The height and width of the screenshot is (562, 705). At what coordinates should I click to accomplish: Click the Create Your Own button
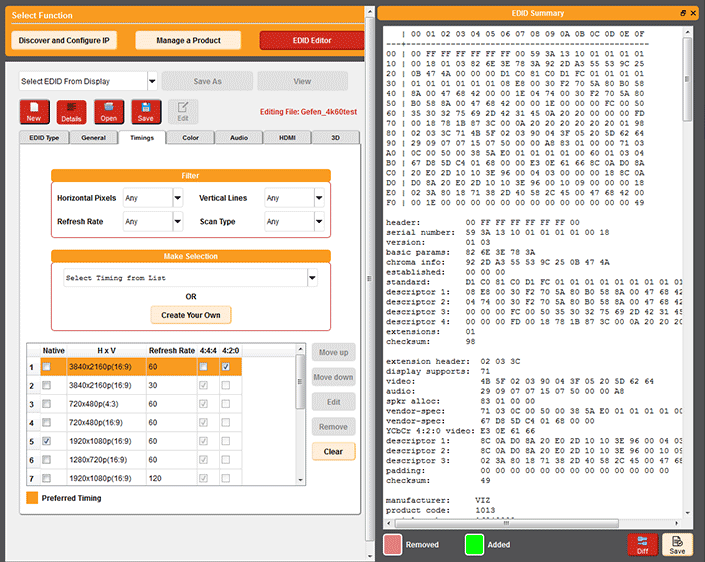(190, 315)
